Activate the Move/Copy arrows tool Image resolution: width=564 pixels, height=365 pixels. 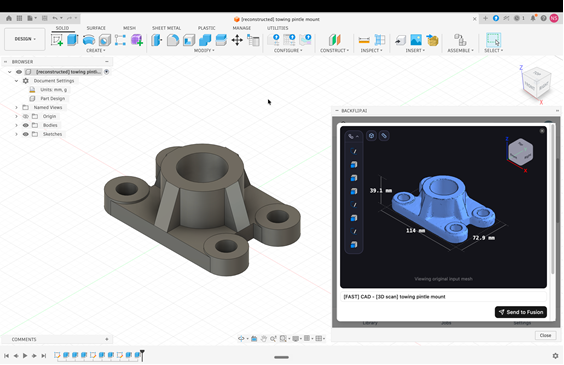pos(237,40)
